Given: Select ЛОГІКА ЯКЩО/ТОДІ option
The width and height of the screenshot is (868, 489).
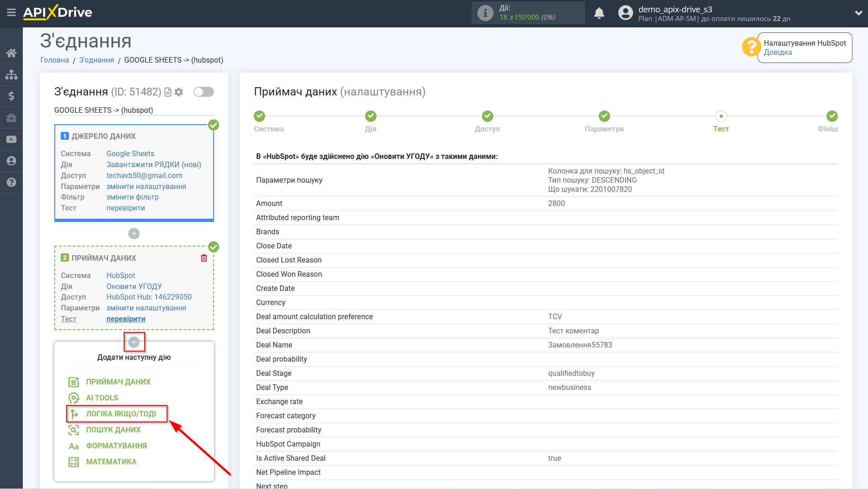Looking at the screenshot, I should click(x=121, y=414).
